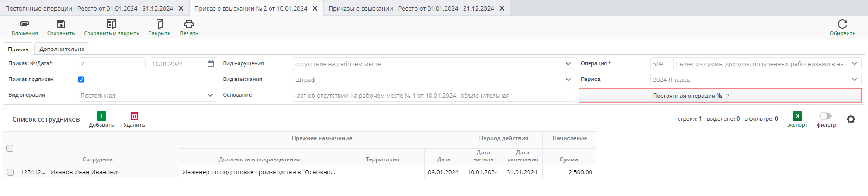Screen dimensions: 868x196
Task: Expand the Вид нарушения dropdown
Action: click(x=568, y=64)
